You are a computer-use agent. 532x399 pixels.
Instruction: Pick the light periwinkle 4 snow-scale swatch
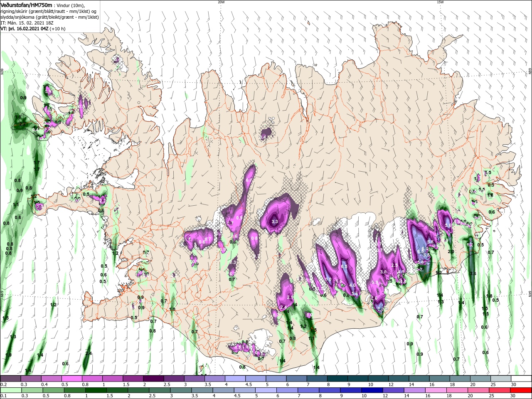pyautogui.click(x=235, y=378)
